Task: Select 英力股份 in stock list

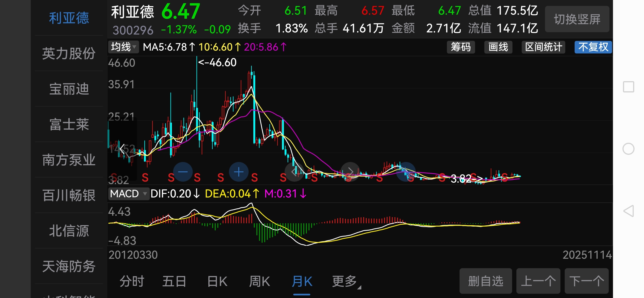Action: pos(69,53)
